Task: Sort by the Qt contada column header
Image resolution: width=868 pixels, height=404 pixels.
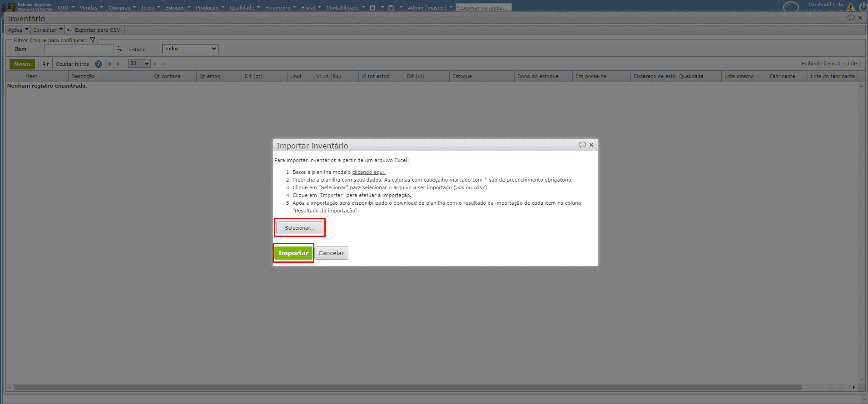Action: (174, 76)
